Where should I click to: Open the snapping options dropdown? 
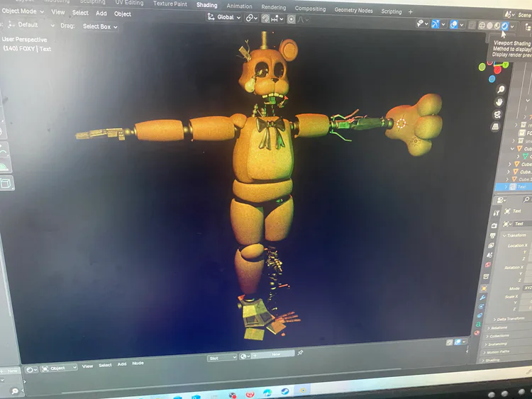277,19
